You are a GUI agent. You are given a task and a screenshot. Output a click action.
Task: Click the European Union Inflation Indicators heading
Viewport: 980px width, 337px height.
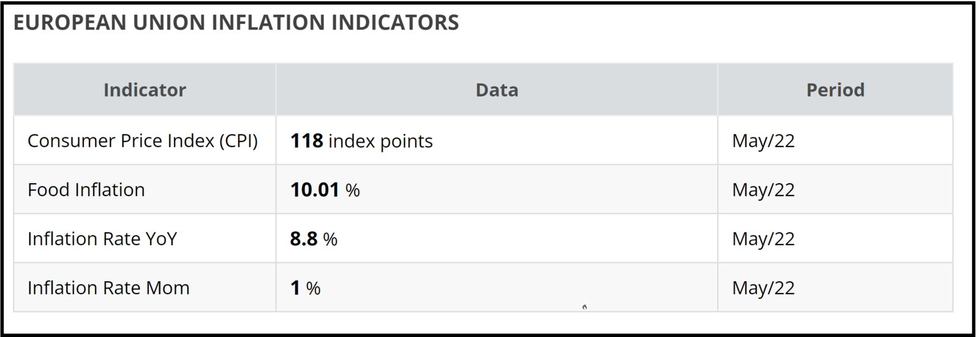point(236,23)
